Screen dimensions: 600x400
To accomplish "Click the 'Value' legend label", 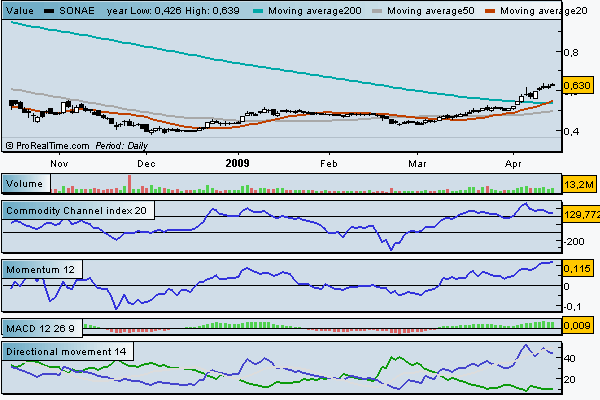I will (x=20, y=11).
